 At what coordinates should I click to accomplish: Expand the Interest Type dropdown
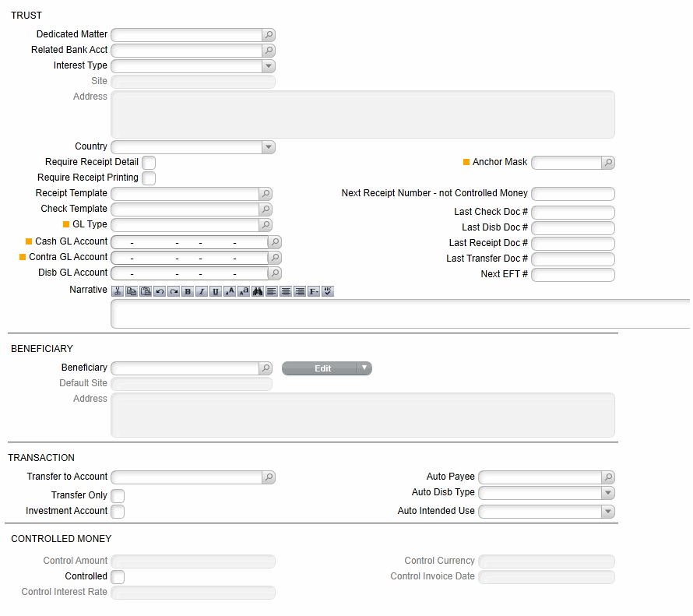click(269, 66)
